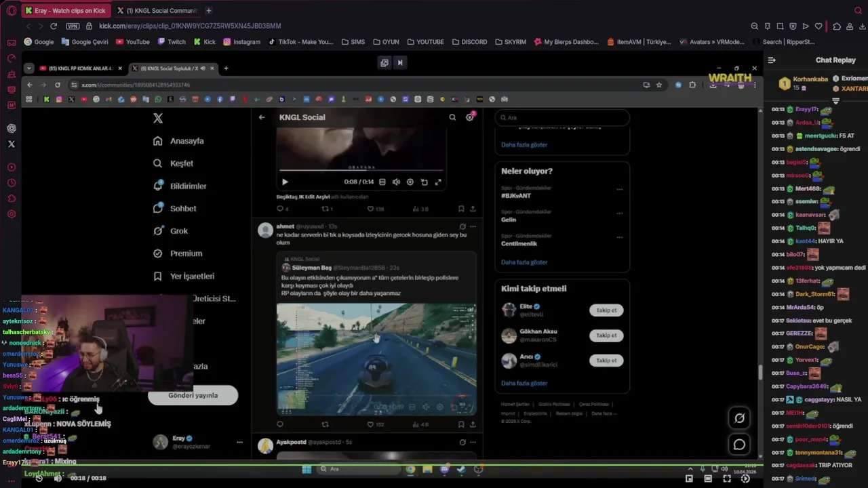
Task: Follow Elite with Takip et
Action: [x=606, y=310]
